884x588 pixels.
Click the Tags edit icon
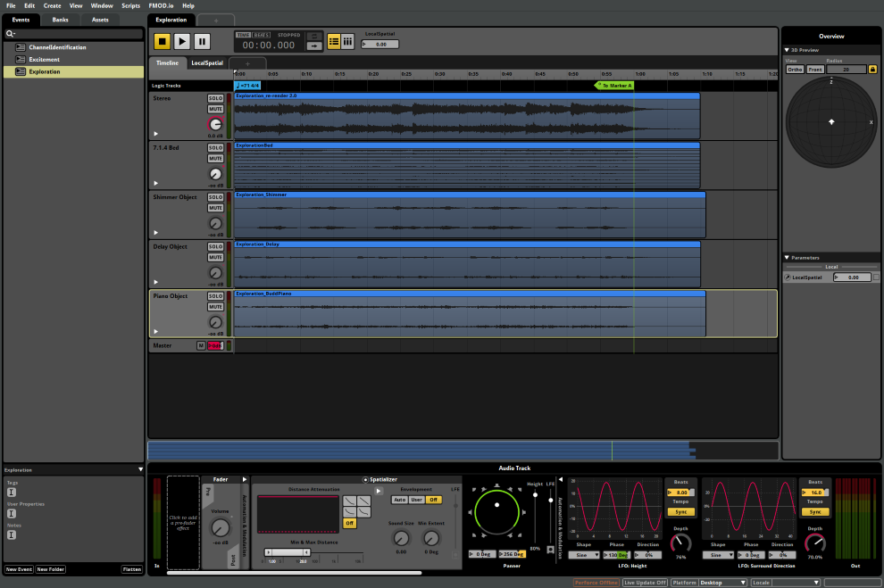tap(12, 493)
